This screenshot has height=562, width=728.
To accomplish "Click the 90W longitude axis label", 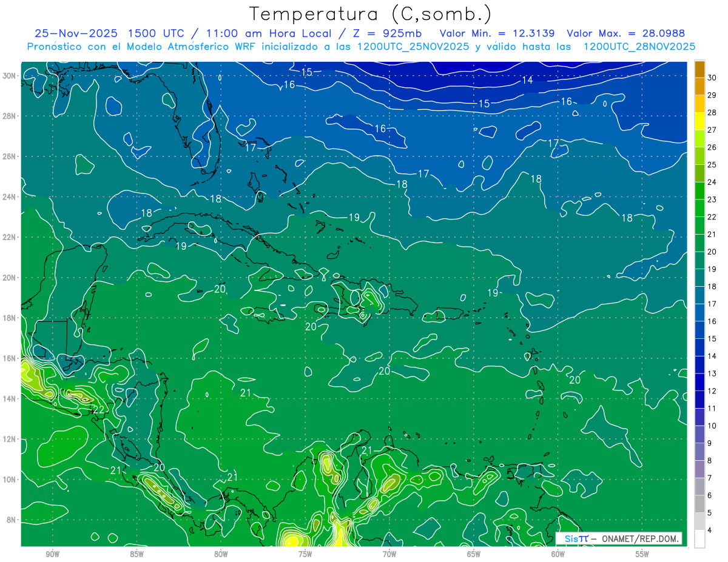I will click(52, 554).
